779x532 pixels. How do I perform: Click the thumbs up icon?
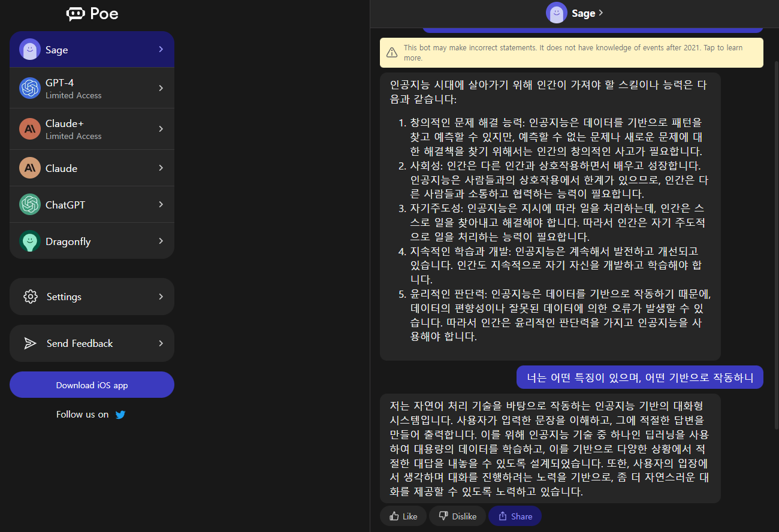(394, 516)
